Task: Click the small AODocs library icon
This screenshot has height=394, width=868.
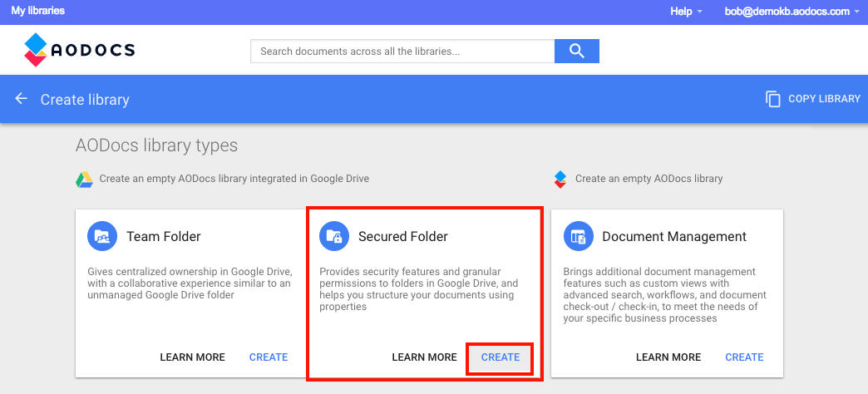Action: (x=560, y=180)
